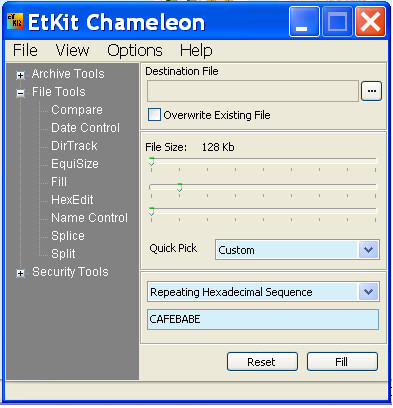Select File Tools in the tree
Viewport: 393px width, 408px height.
(59, 92)
